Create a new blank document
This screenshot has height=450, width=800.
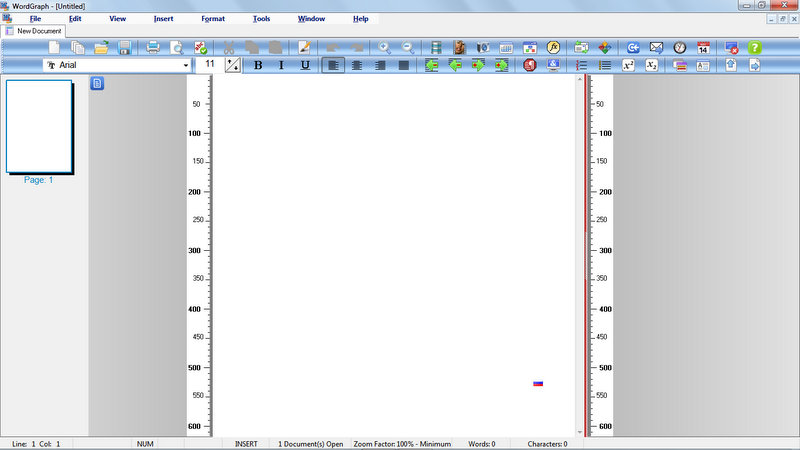54,47
